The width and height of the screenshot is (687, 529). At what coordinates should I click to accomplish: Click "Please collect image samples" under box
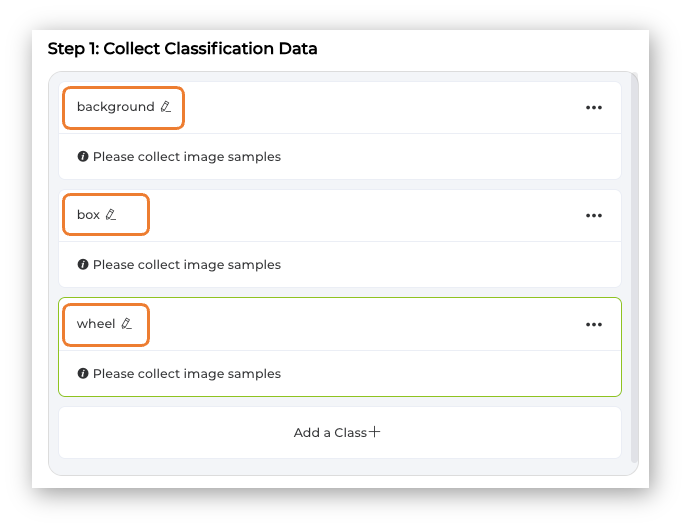pos(187,265)
